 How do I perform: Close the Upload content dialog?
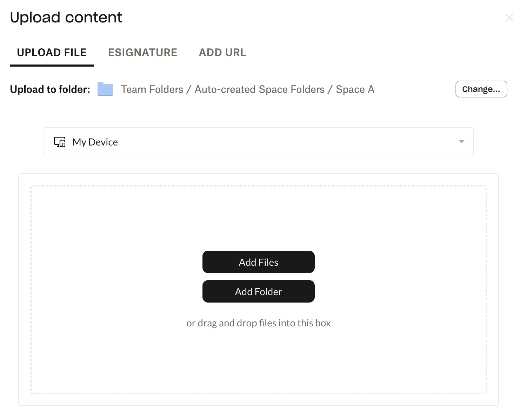tap(509, 18)
